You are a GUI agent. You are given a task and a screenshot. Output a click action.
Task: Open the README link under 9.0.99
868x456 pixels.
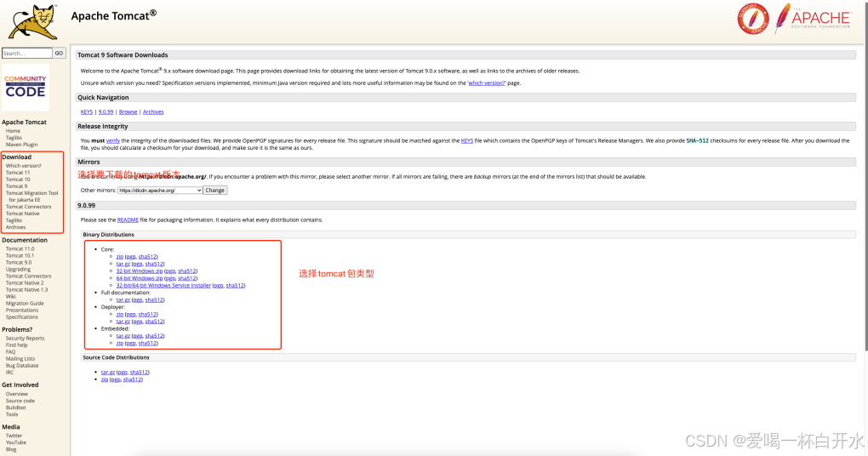pyautogui.click(x=128, y=219)
